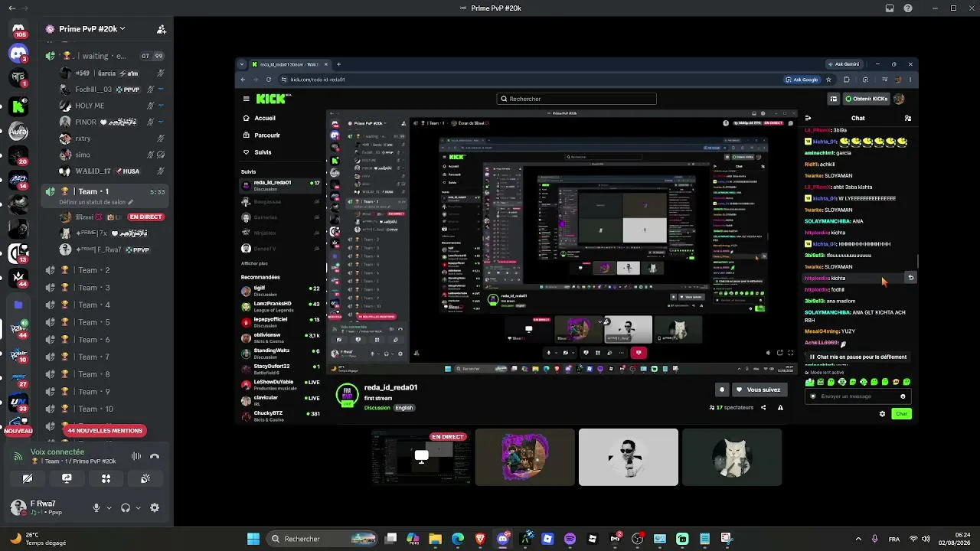Open ChuckyBTZ recommended channel
980x551 pixels.
(x=280, y=416)
